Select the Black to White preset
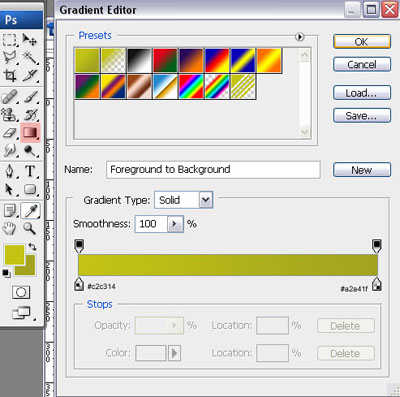The image size is (400, 397). click(139, 60)
